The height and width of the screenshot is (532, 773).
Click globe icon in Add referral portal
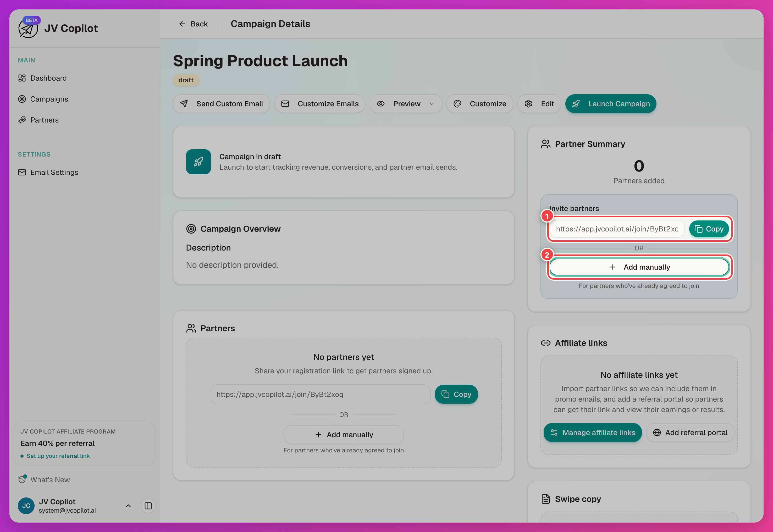click(657, 433)
